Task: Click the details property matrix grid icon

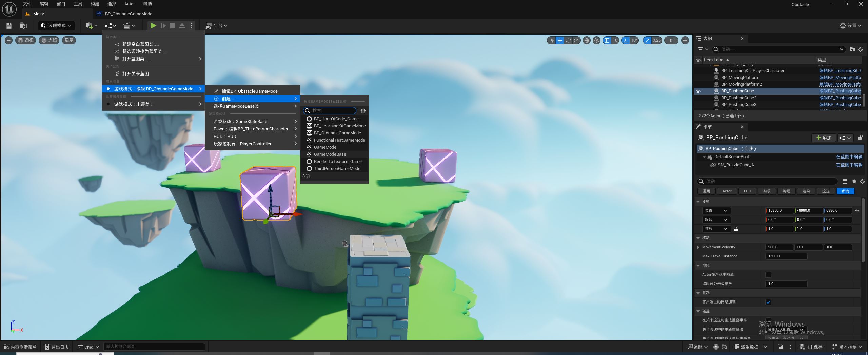Action: pyautogui.click(x=845, y=181)
